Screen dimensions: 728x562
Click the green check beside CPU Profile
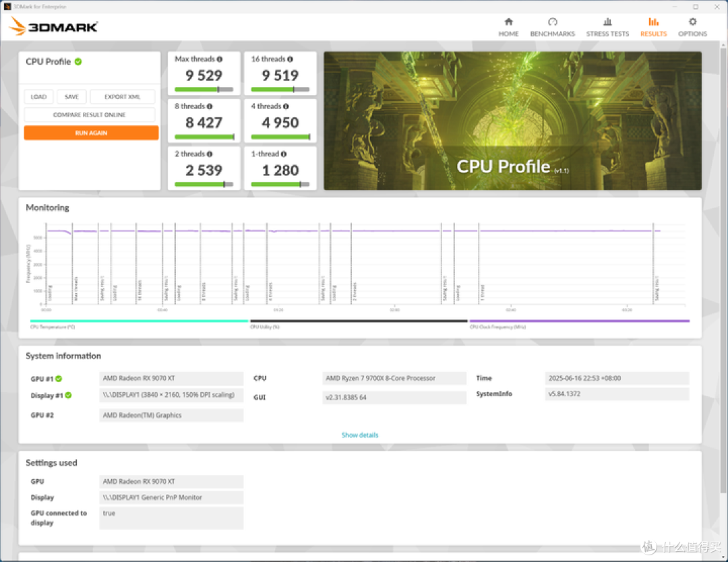78,62
